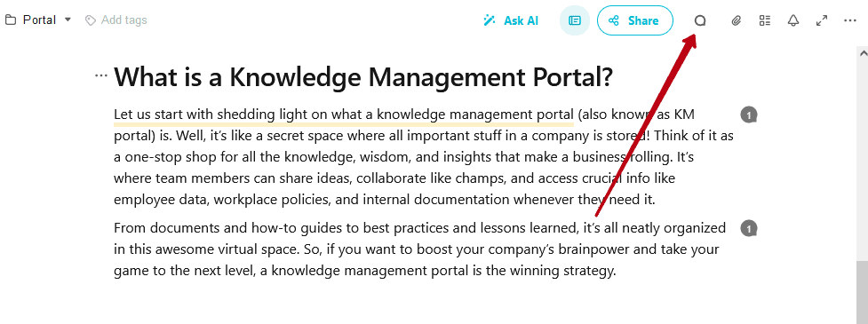Screen dimensions: 868x324
Task: Open the comments bubble icon in toolbar
Action: tap(700, 21)
